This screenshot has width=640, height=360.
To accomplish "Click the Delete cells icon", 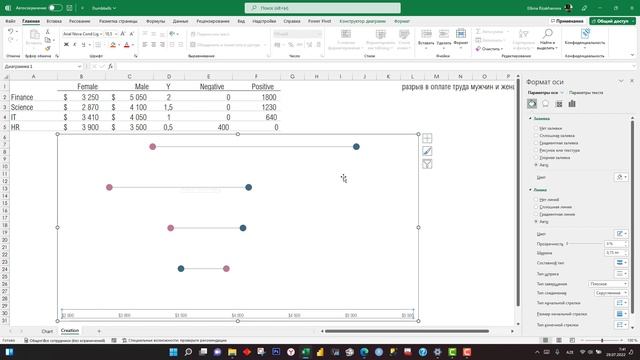I will (x=444, y=34).
